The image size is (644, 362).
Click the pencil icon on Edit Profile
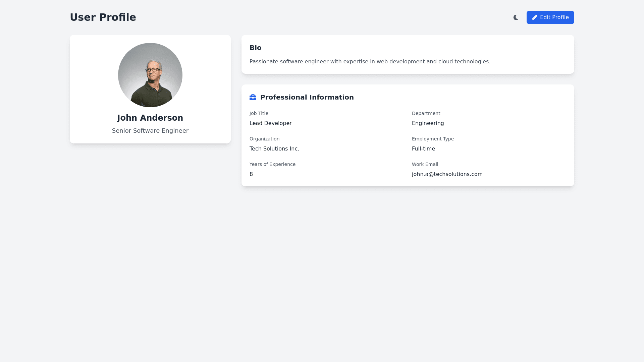coord(535,17)
